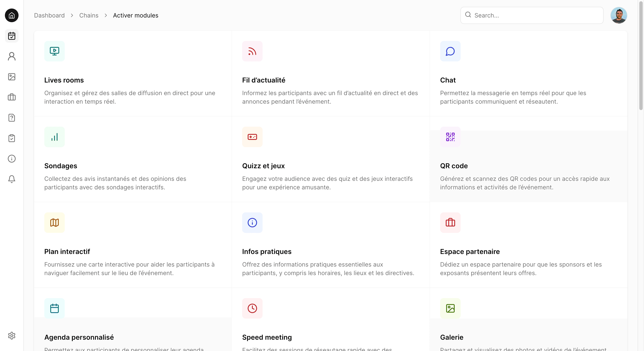Screen dimensions: 644x351
Task: Click the QR code module icon
Action: pos(450,137)
